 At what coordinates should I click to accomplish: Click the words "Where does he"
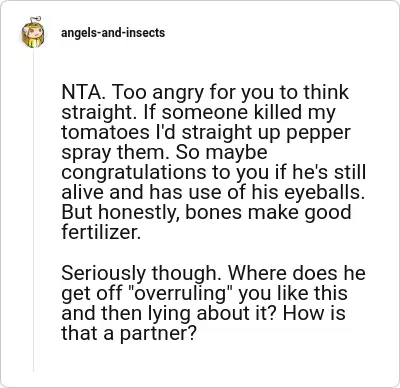point(297,273)
